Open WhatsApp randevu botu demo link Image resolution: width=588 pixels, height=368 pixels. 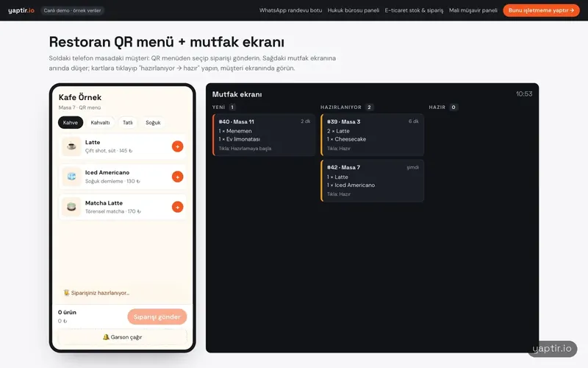(x=290, y=10)
